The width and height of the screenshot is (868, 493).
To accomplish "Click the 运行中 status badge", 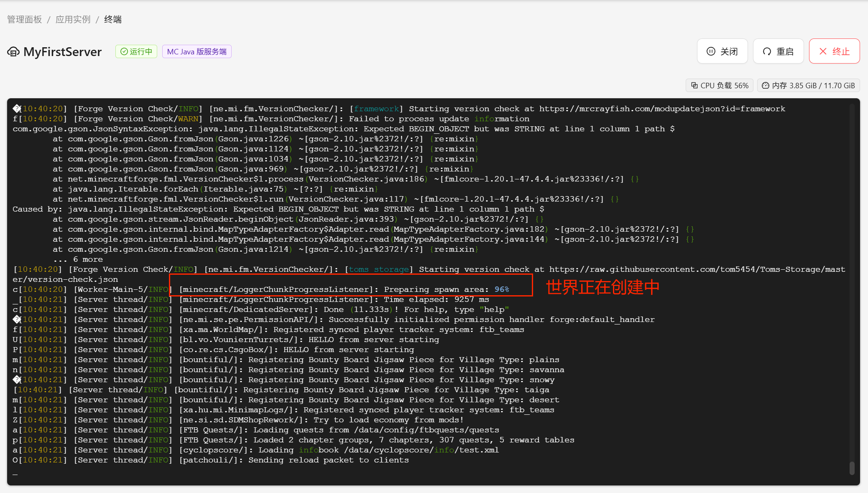I will (x=136, y=51).
